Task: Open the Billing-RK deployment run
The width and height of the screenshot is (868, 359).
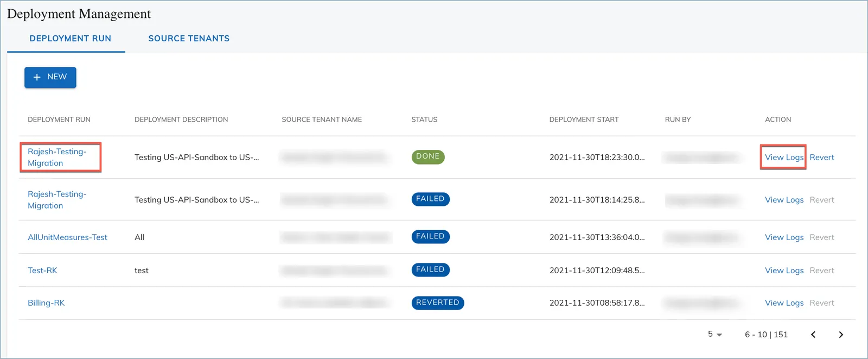Action: [x=46, y=303]
